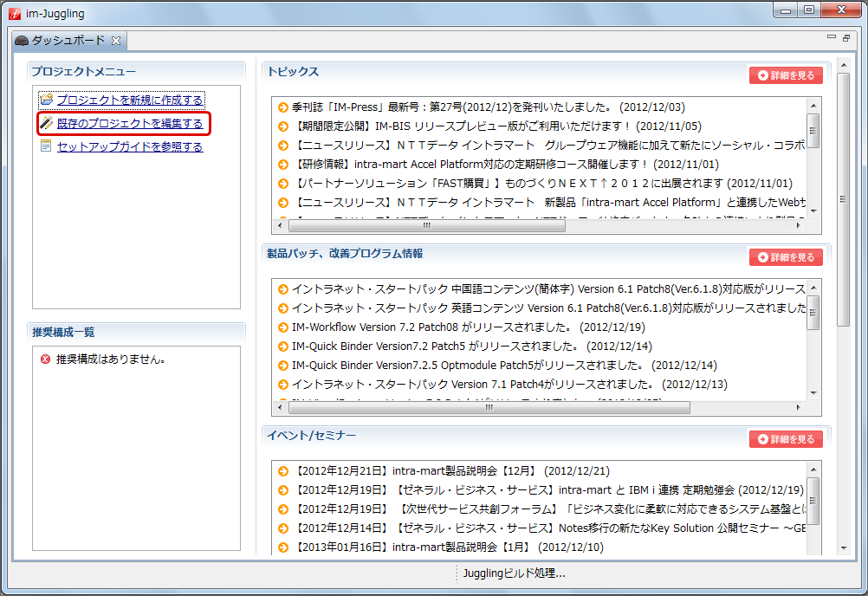Click orange arrow beside IM-Workflow Version 7.2 Patch08
Screen dimensions: 868x596
282,327
